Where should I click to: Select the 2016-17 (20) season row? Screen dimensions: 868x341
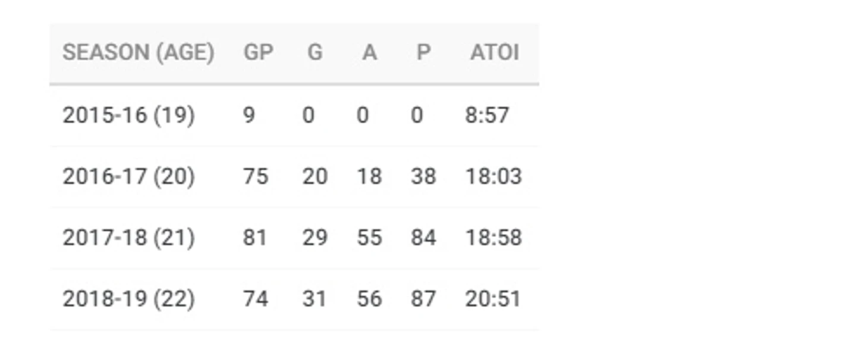pyautogui.click(x=294, y=177)
